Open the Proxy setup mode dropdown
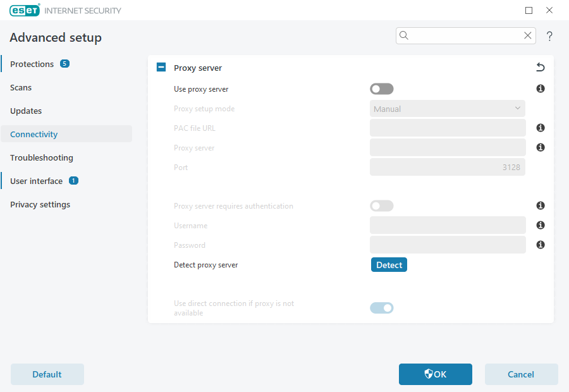Screen dimensions: 569x392 448,109
